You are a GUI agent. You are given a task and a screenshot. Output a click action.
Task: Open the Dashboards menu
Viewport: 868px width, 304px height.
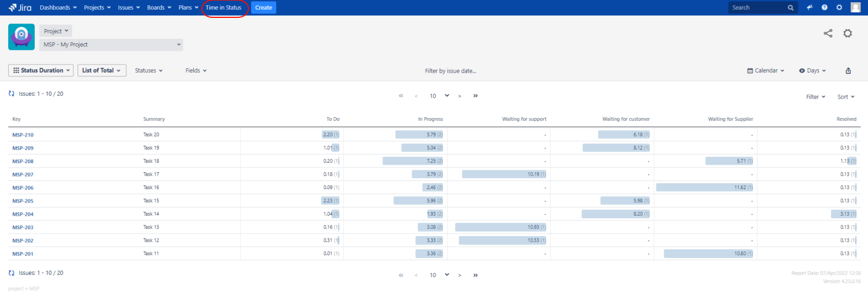click(58, 8)
